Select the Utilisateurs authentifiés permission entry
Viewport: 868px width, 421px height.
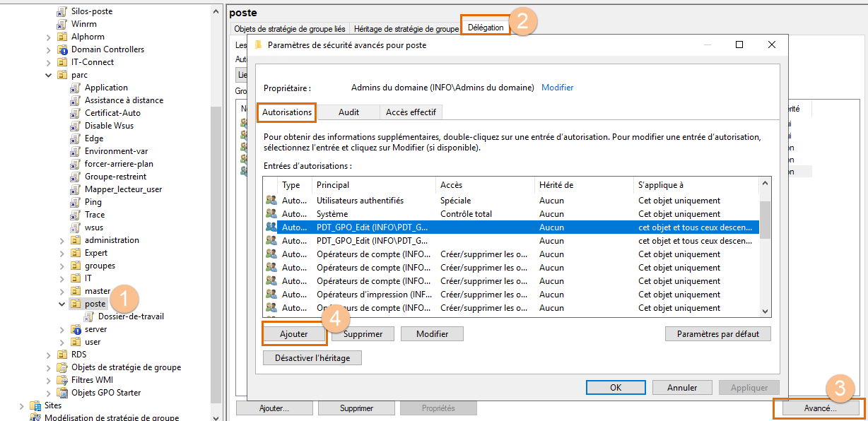[359, 201]
